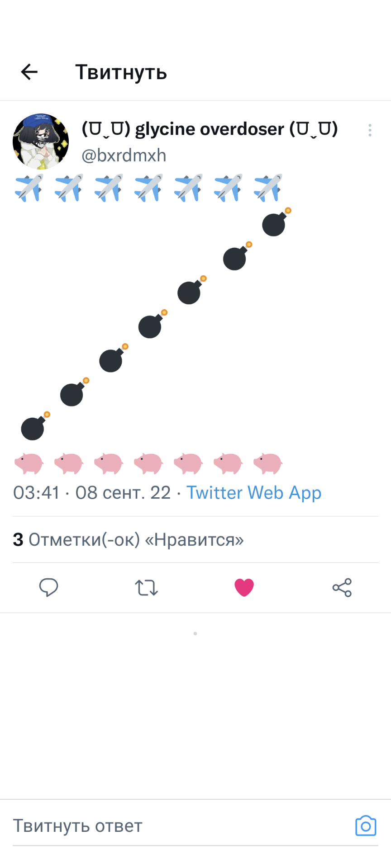Open the reply speech bubble icon
This screenshot has height=868, width=391.
[x=48, y=587]
